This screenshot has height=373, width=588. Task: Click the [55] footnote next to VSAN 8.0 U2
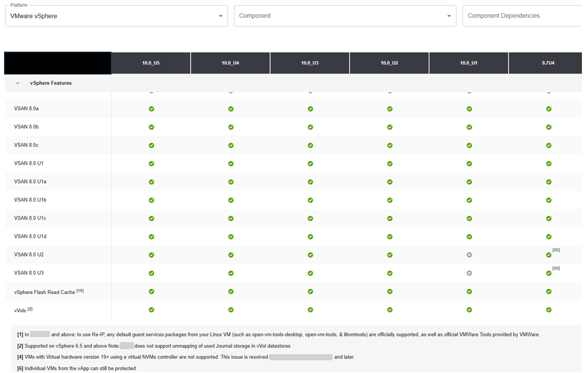556,250
